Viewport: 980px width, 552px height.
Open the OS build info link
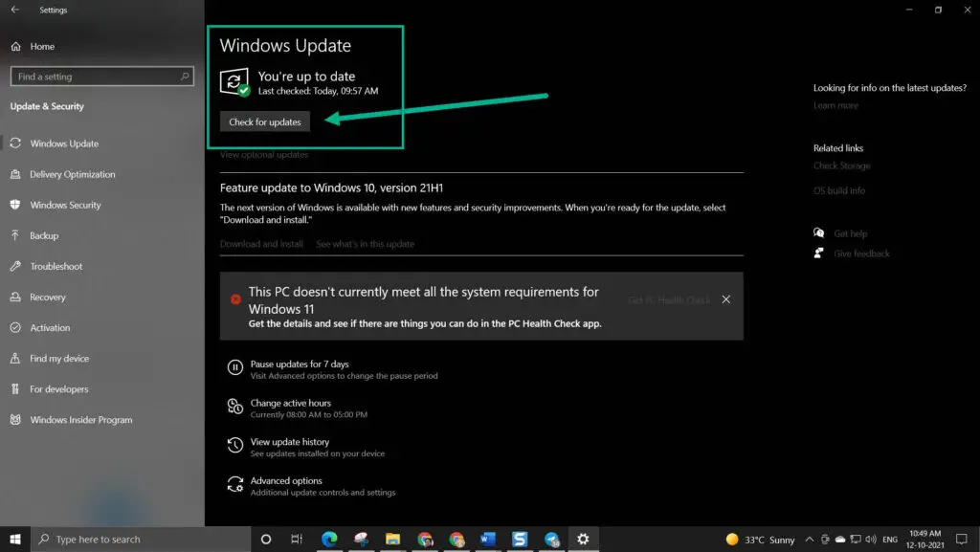(x=839, y=190)
